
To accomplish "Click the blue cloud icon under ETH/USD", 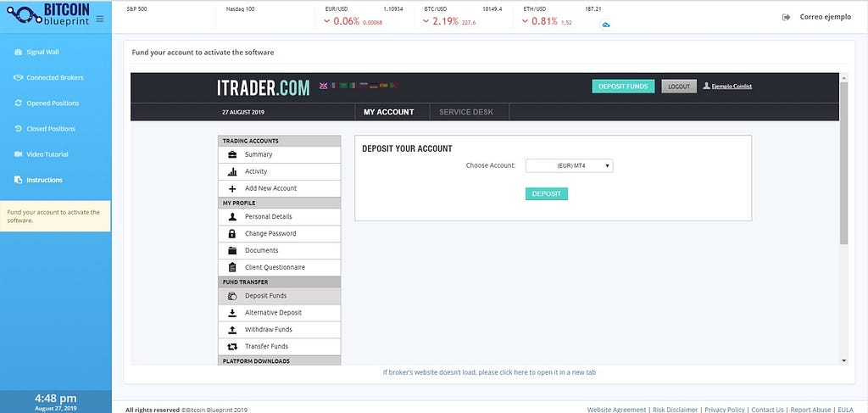I will pos(605,25).
